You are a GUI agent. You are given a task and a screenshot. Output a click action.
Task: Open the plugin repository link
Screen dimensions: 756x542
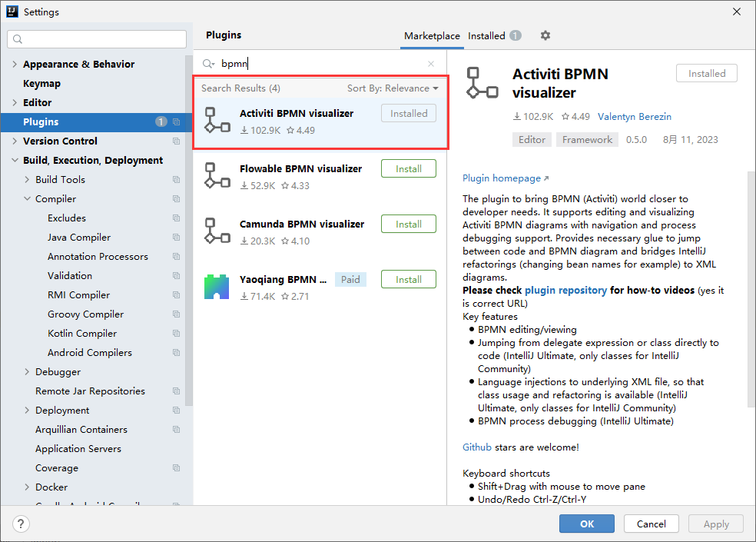[x=565, y=290]
